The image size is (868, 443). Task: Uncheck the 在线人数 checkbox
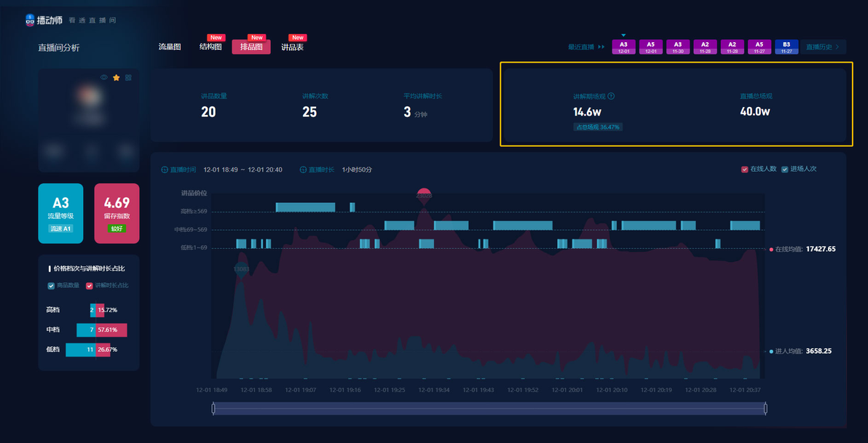[x=744, y=169]
